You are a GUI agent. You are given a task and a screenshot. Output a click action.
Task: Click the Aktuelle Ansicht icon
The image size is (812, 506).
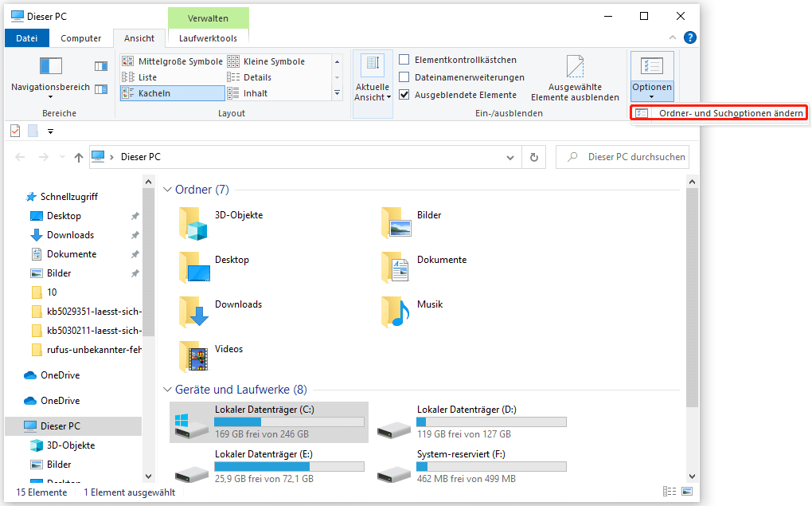pos(372,65)
